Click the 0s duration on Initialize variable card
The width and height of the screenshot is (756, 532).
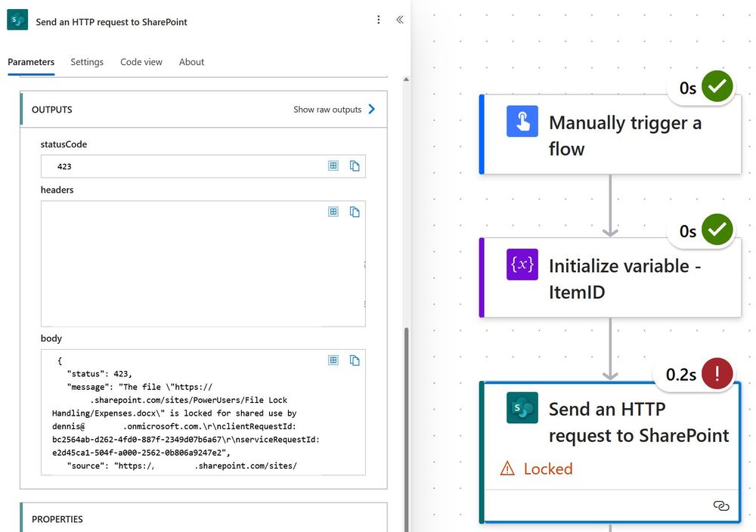[x=688, y=231]
